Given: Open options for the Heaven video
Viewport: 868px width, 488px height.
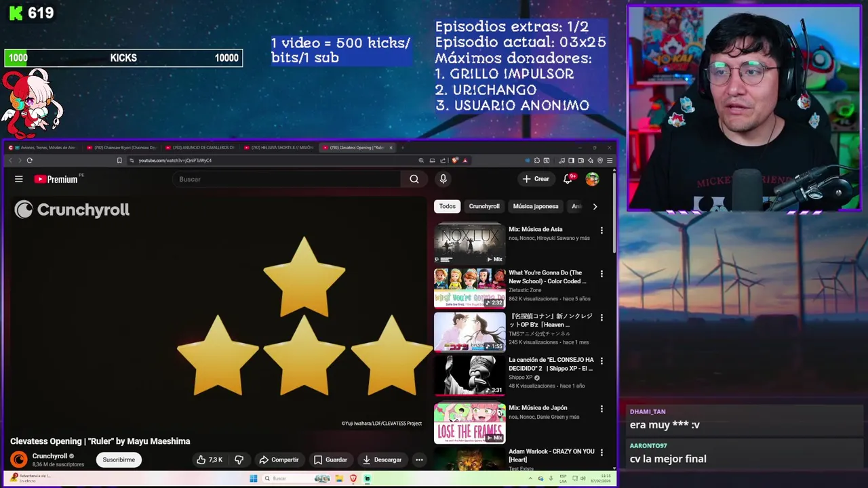Looking at the screenshot, I should pyautogui.click(x=601, y=317).
